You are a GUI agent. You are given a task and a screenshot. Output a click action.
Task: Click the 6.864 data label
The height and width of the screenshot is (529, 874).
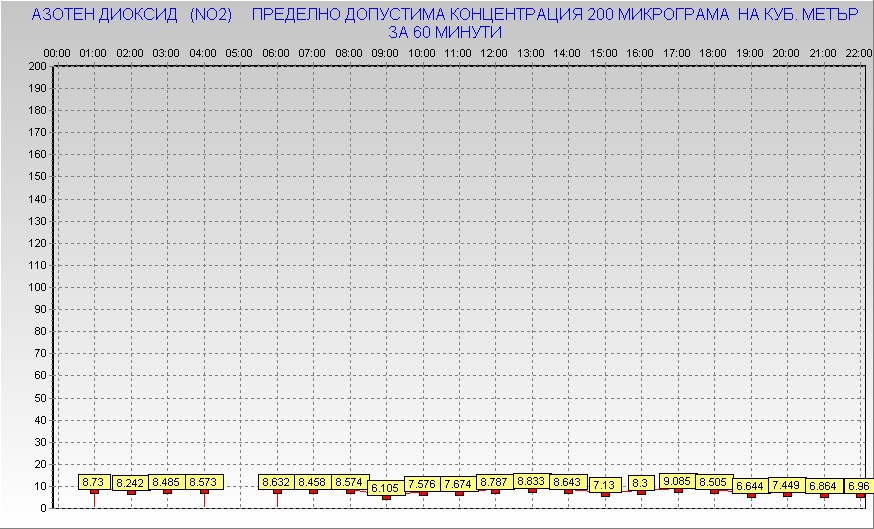point(824,486)
